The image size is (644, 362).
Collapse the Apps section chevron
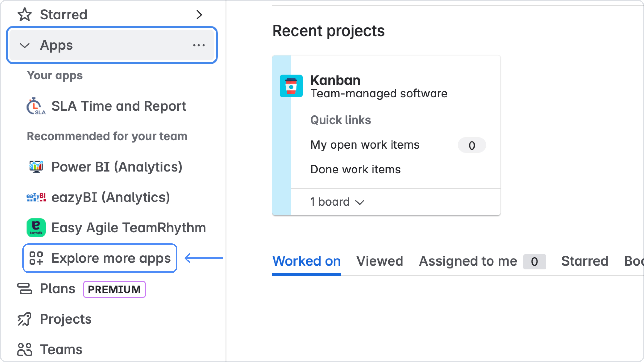24,45
